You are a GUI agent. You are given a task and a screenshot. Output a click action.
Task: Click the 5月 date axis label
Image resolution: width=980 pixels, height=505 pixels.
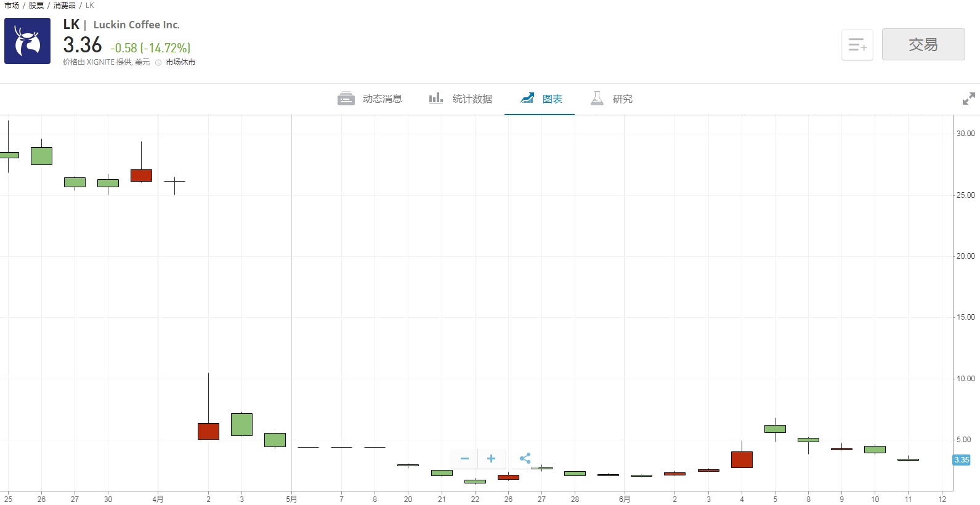pyautogui.click(x=291, y=499)
